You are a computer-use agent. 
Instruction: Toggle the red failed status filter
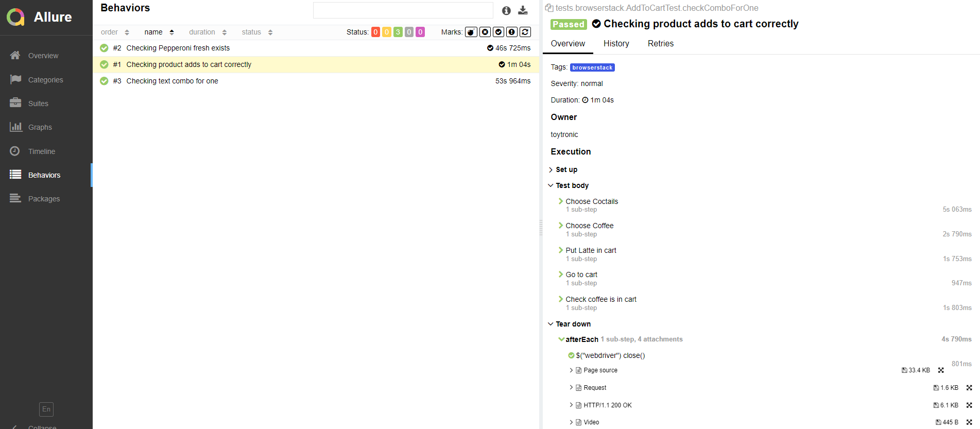point(375,32)
